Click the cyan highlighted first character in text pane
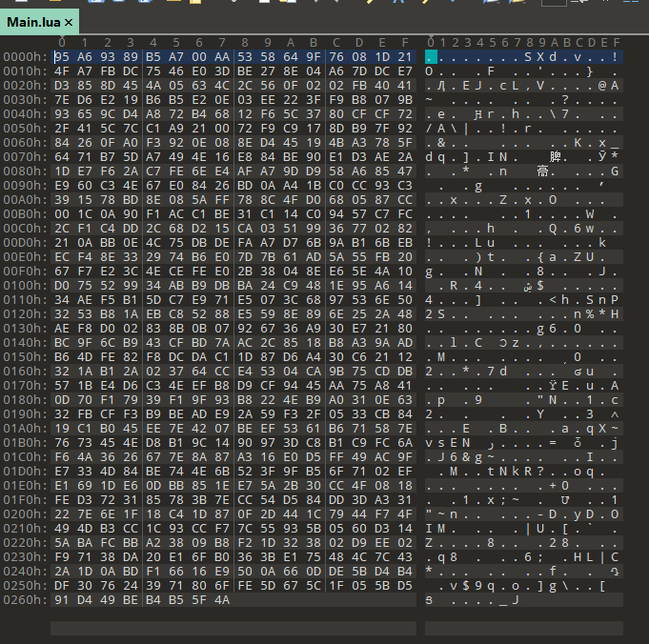The width and height of the screenshot is (649, 644). (x=431, y=56)
